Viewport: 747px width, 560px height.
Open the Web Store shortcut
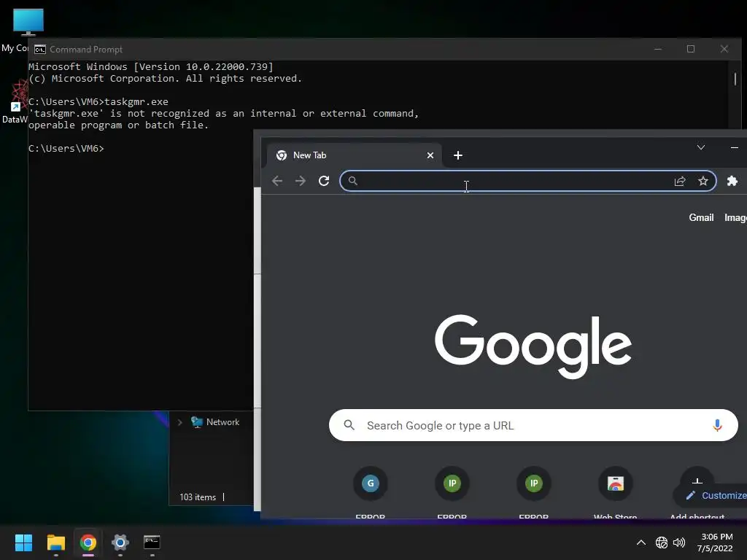pos(615,483)
